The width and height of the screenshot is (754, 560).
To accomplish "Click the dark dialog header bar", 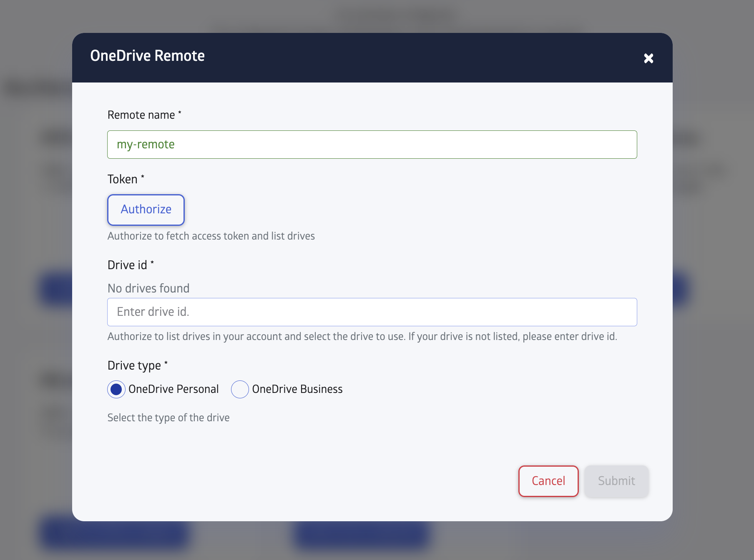I will click(x=375, y=57).
